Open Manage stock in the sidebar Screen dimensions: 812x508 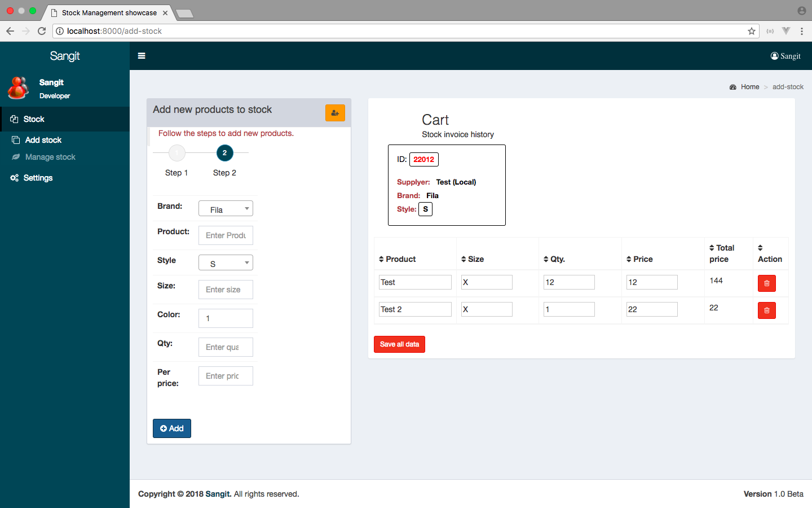50,157
